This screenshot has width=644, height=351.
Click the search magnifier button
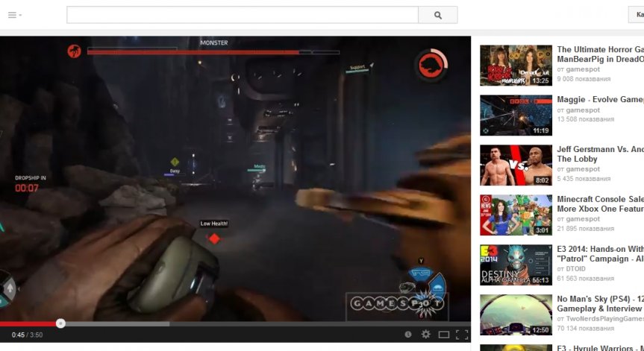[438, 15]
